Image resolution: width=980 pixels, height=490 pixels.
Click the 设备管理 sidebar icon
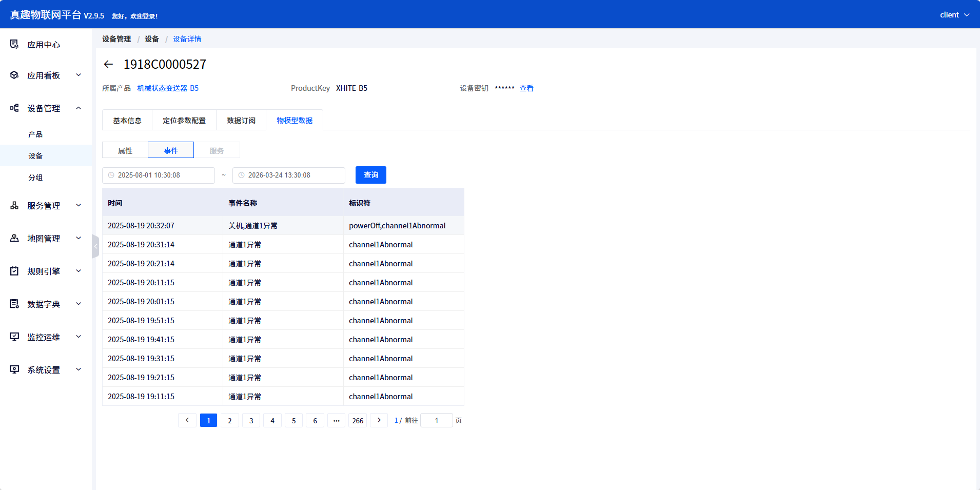pos(14,108)
